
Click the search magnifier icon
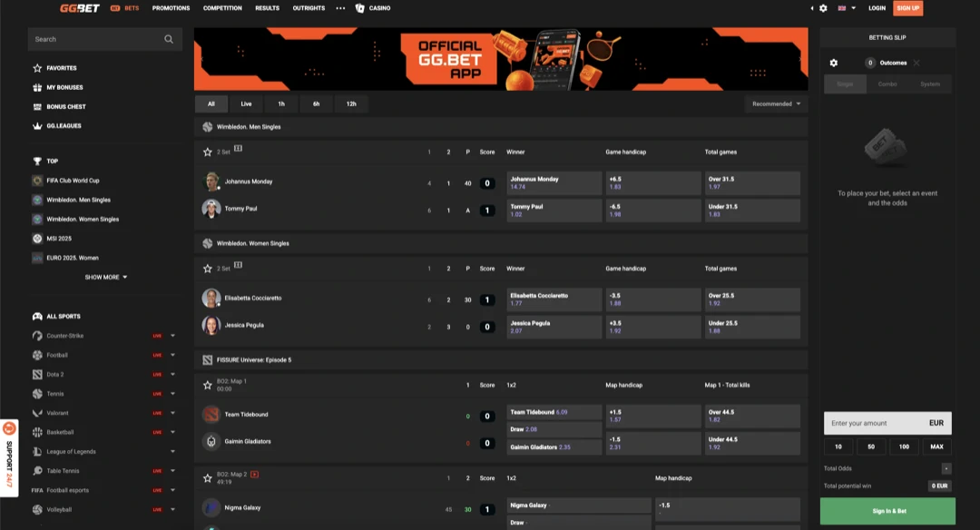point(169,39)
